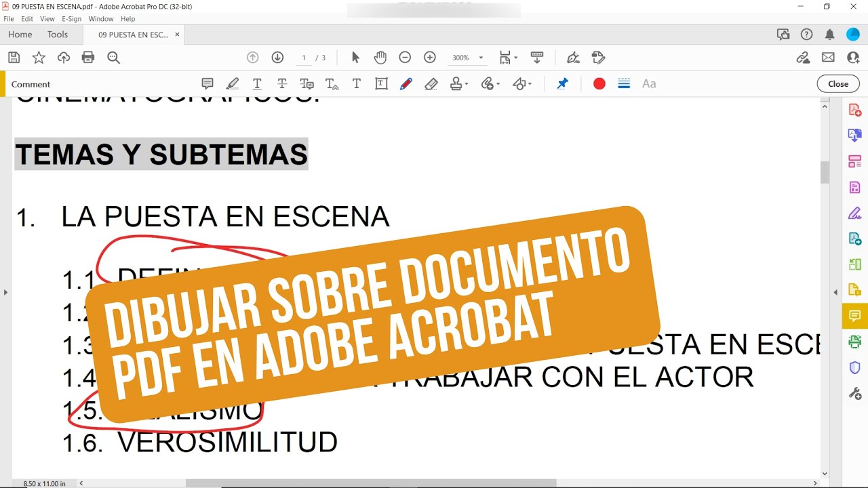Viewport: 868px width, 488px height.
Task: Save the PDF file with the floppy icon
Action: tap(14, 58)
